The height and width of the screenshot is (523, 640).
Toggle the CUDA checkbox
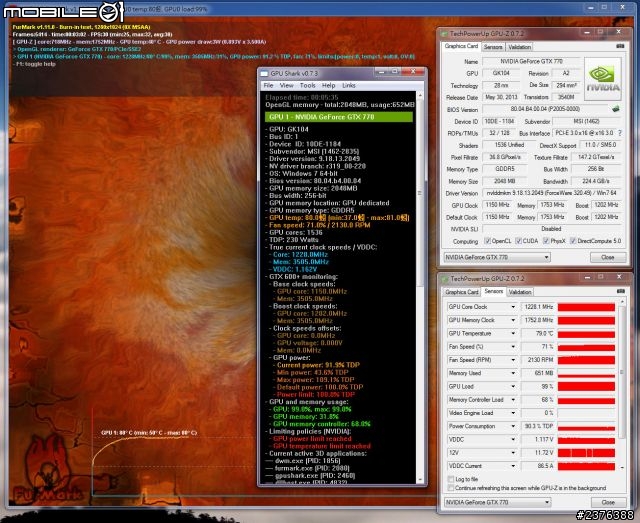click(518, 241)
